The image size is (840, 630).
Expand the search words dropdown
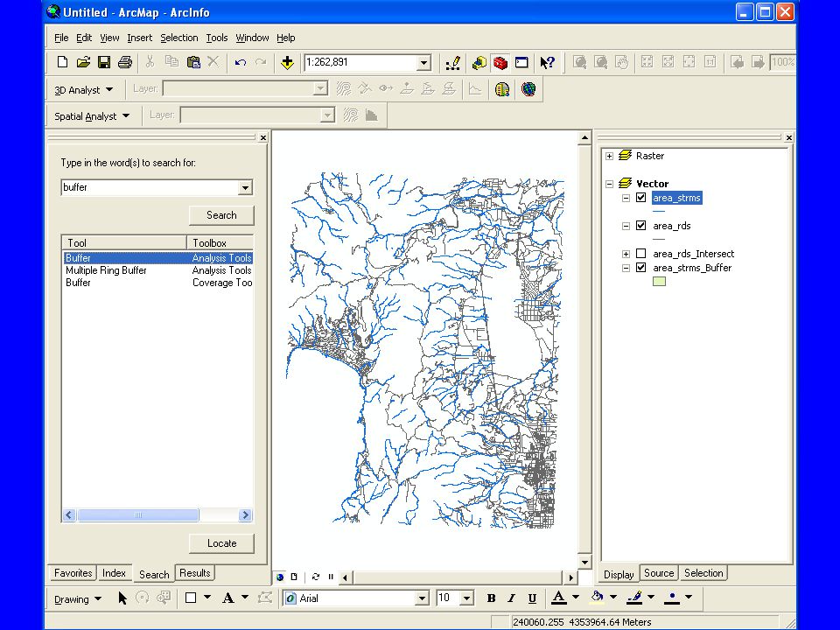point(245,187)
